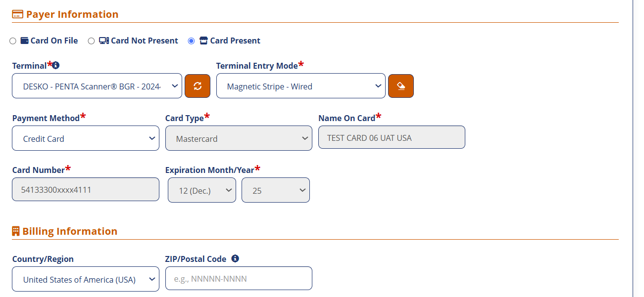Viewport: 644px width, 297px height.
Task: Click the Name On Card field
Action: pyautogui.click(x=392, y=137)
